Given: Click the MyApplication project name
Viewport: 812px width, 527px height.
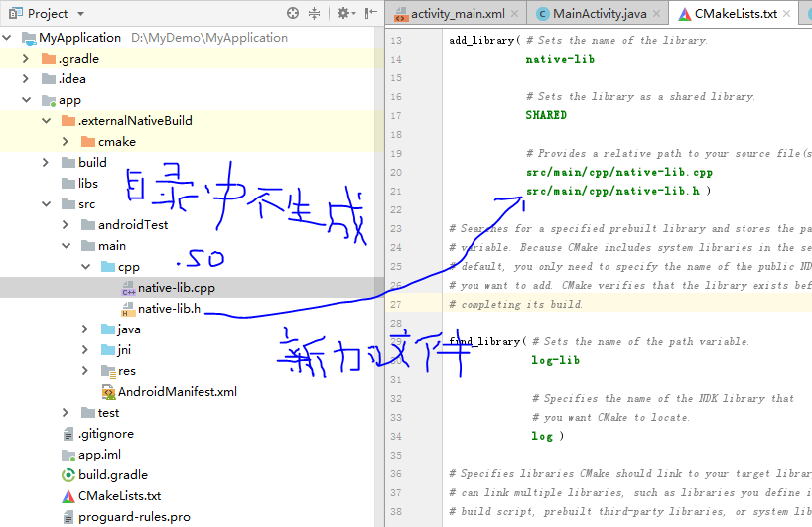Looking at the screenshot, I should 79,38.
